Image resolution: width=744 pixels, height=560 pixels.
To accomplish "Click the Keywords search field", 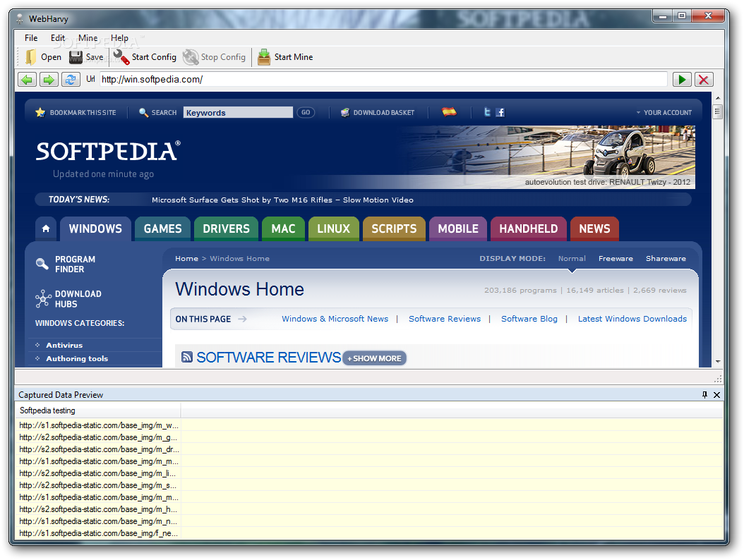I will [x=238, y=112].
